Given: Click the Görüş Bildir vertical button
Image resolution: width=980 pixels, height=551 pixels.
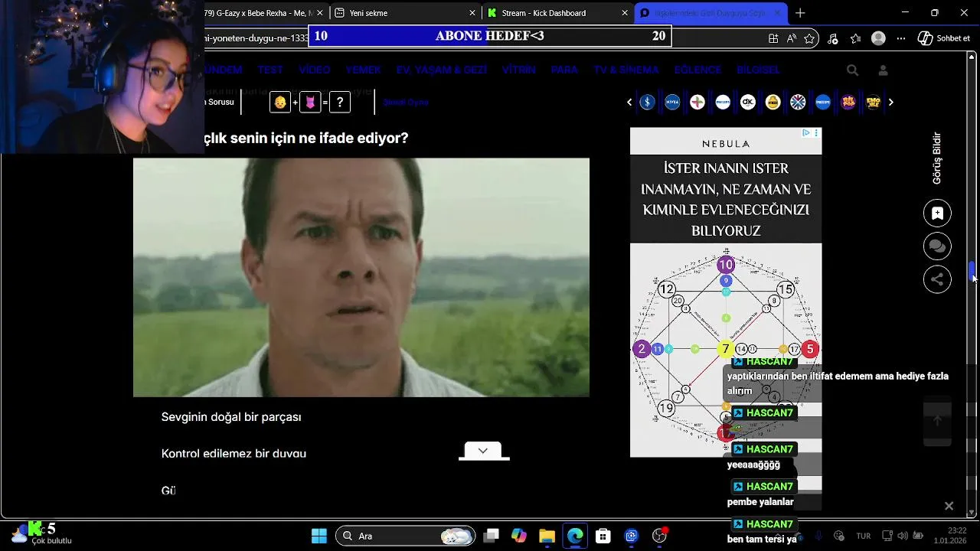Looking at the screenshot, I should (936, 158).
